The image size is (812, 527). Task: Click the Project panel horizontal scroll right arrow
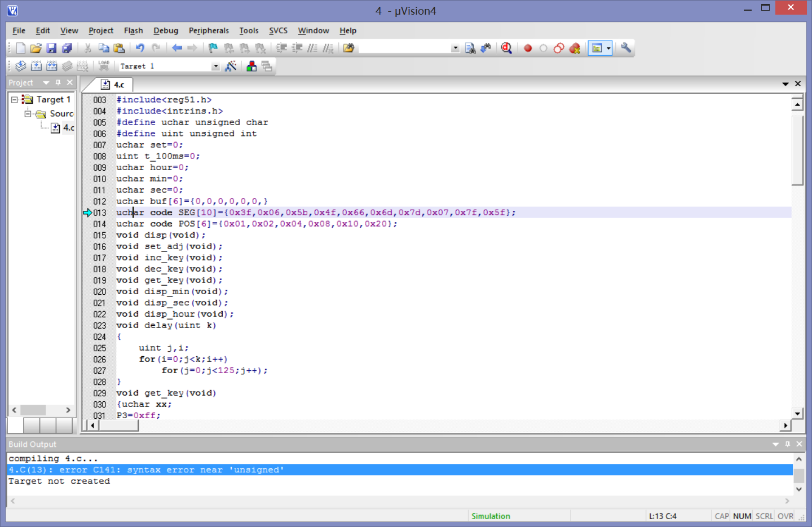click(x=68, y=410)
